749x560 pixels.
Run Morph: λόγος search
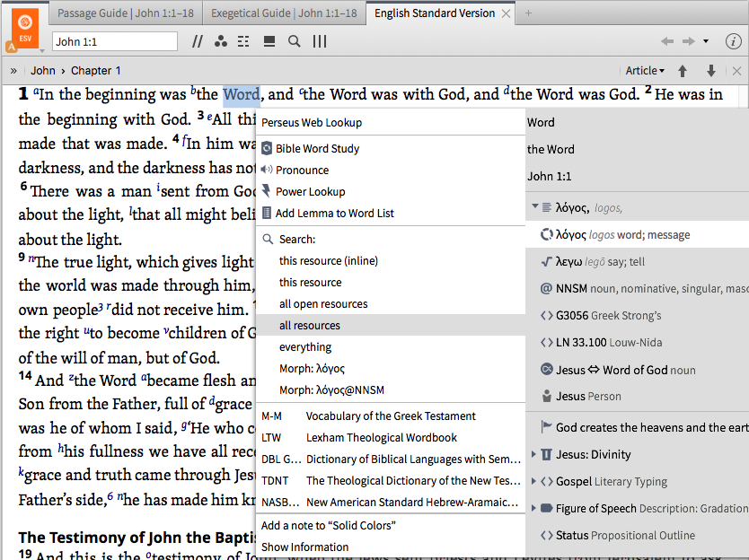[391, 368]
